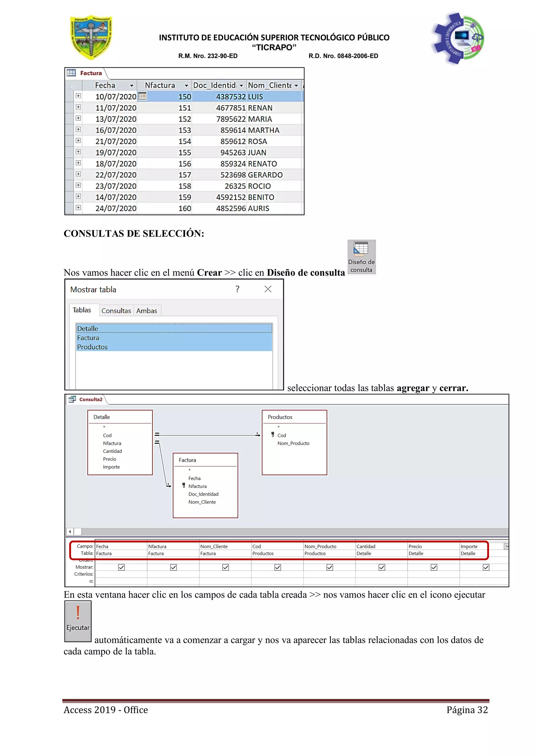Click Cantidad field in the Detalle table box
This screenshot has height=756, width=535.
coord(112,451)
